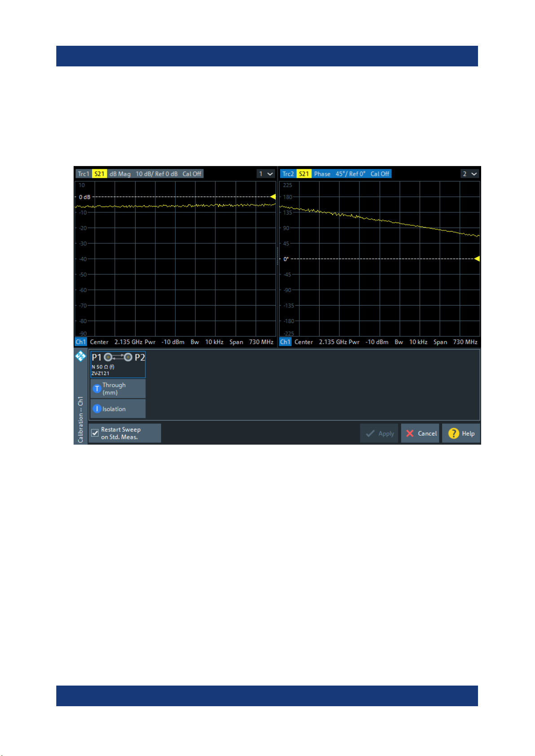The height and width of the screenshot is (756, 535).
Task: Click the checkmark icon on Apply
Action: pos(370,433)
